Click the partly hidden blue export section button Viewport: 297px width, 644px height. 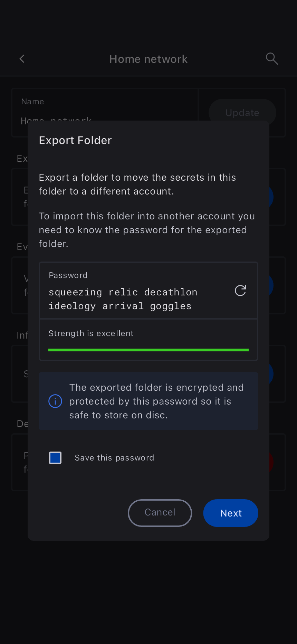271,197
